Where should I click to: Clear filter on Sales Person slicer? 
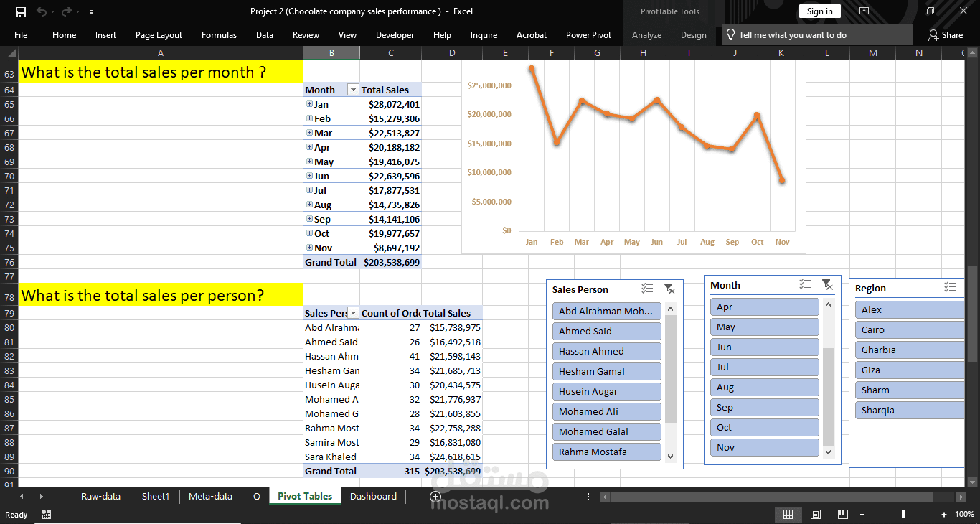pos(669,289)
